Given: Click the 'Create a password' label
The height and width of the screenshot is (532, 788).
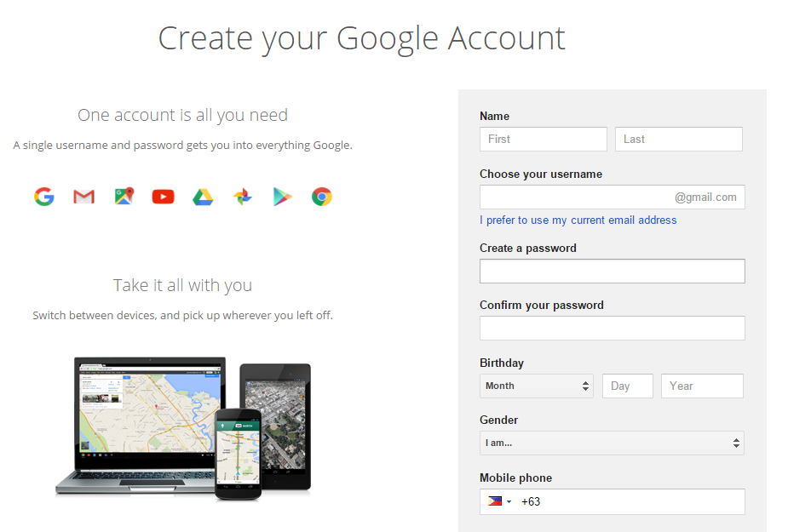Looking at the screenshot, I should click(527, 249).
